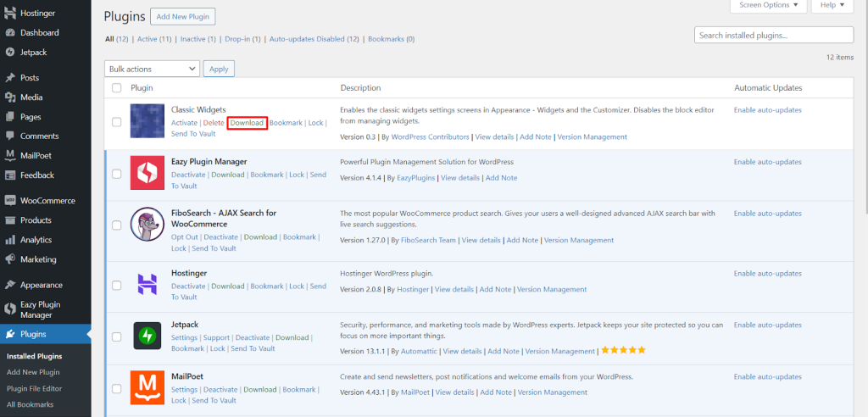Click the Add New Plugin button
This screenshot has width=868, height=417.
coord(183,17)
